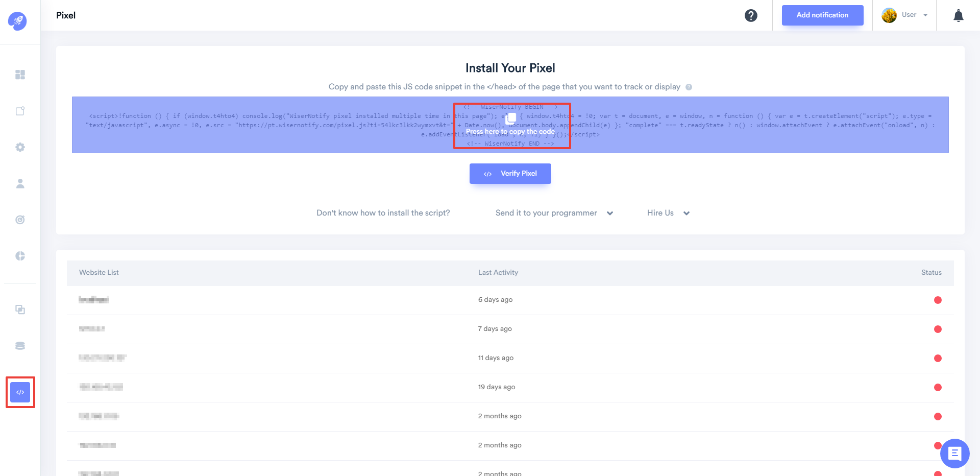
Task: Expand the Hire Us section
Action: coord(668,213)
